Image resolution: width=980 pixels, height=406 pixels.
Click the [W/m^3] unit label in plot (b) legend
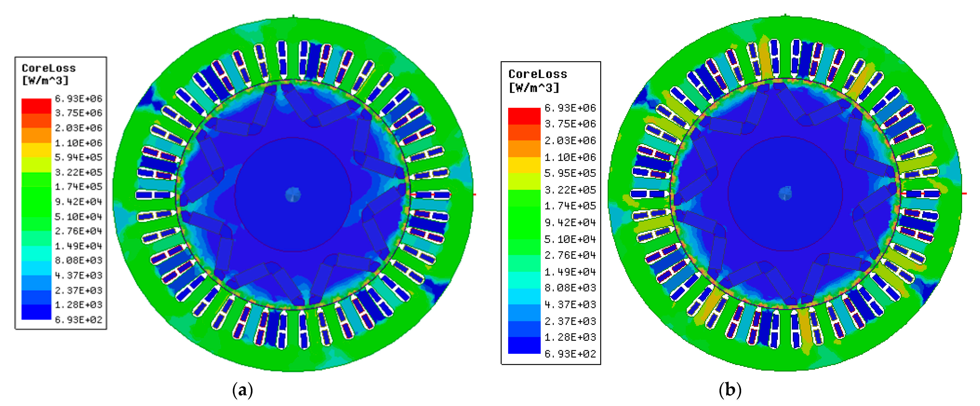534,88
